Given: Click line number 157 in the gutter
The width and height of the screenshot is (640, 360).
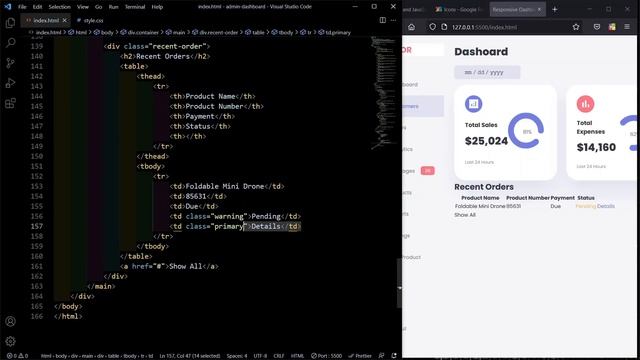Looking at the screenshot, I should coord(37,226).
